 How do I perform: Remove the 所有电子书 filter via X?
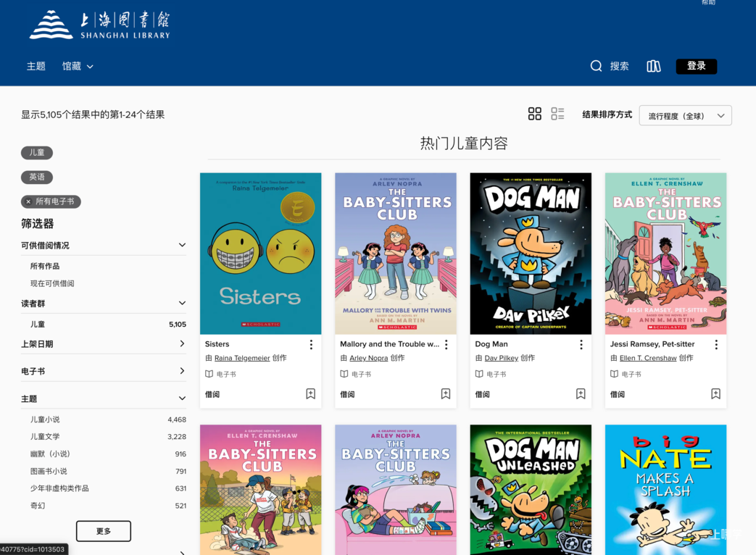click(x=28, y=201)
